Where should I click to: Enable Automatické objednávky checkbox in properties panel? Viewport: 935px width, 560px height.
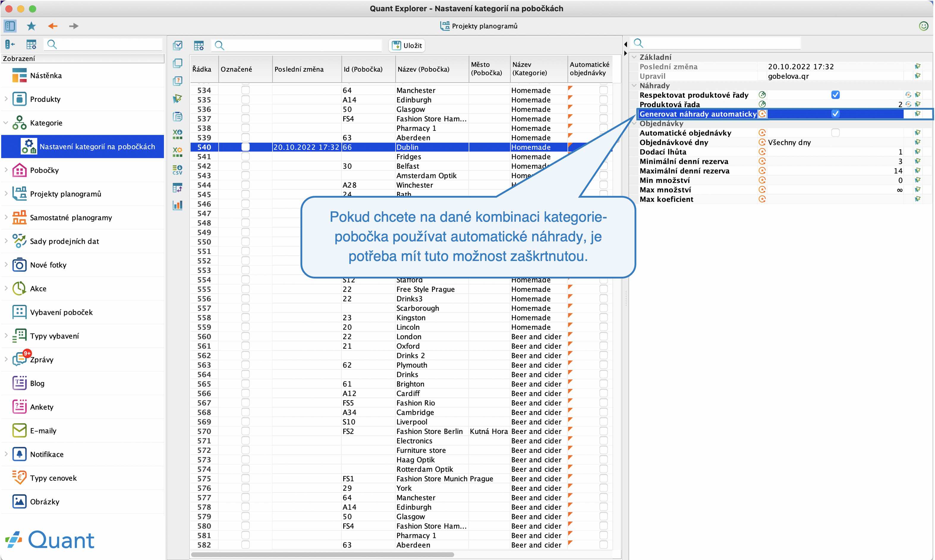[835, 133]
